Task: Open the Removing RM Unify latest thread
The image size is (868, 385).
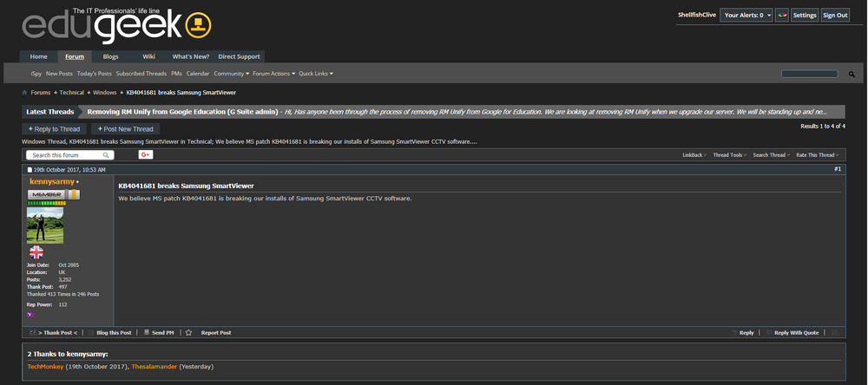Action: click(x=182, y=112)
